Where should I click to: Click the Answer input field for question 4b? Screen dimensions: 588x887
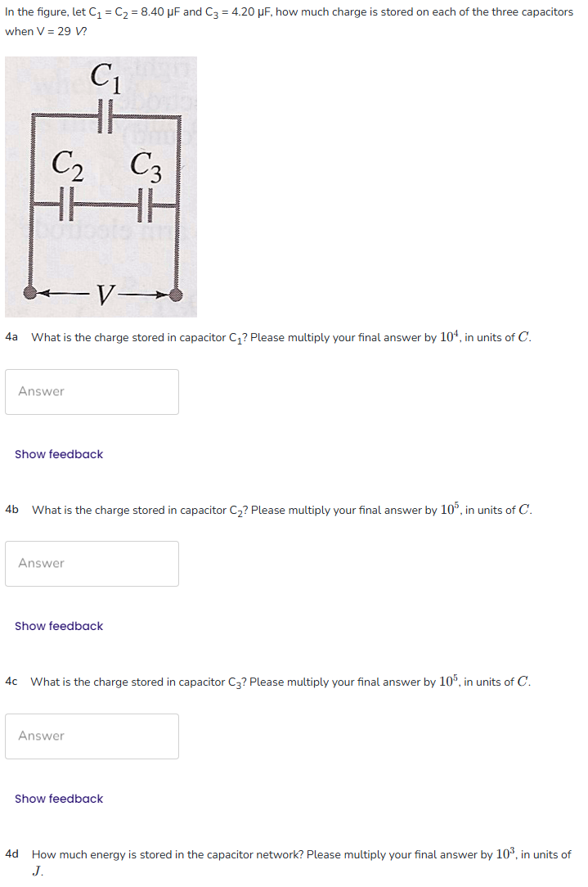pos(92,564)
